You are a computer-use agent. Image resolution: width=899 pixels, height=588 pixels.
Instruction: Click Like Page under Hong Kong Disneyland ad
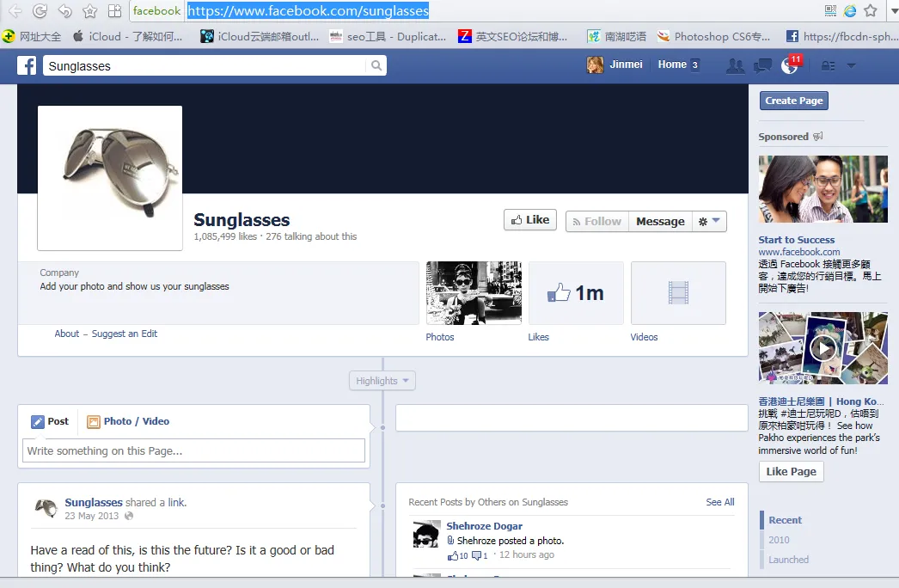[x=792, y=472]
